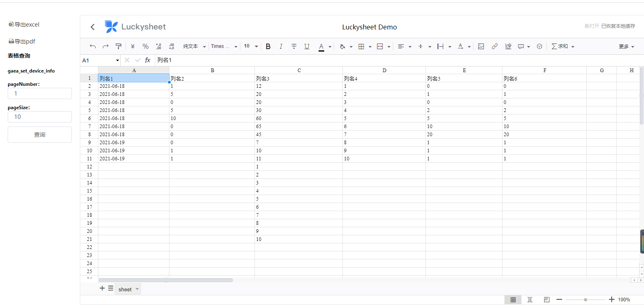Click the zoom slider handle in status bar

click(585, 300)
